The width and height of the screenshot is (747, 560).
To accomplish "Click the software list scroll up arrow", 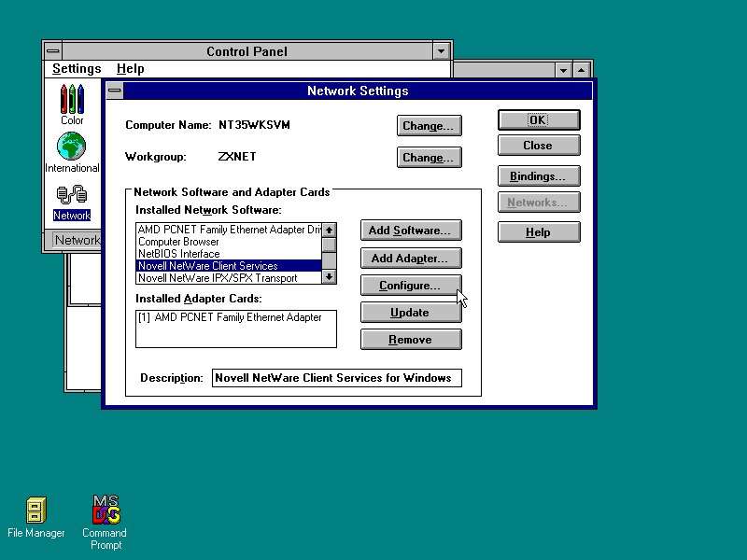I will tap(330, 230).
